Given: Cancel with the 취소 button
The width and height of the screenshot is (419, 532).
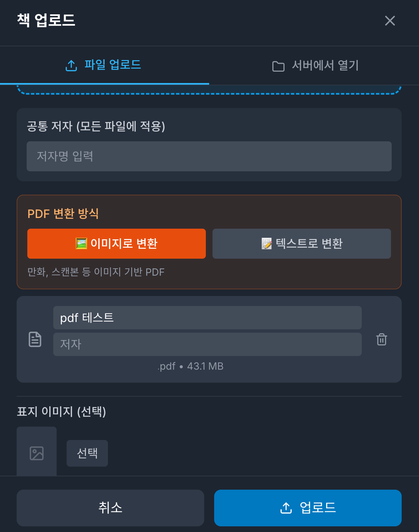Looking at the screenshot, I should point(110,508).
